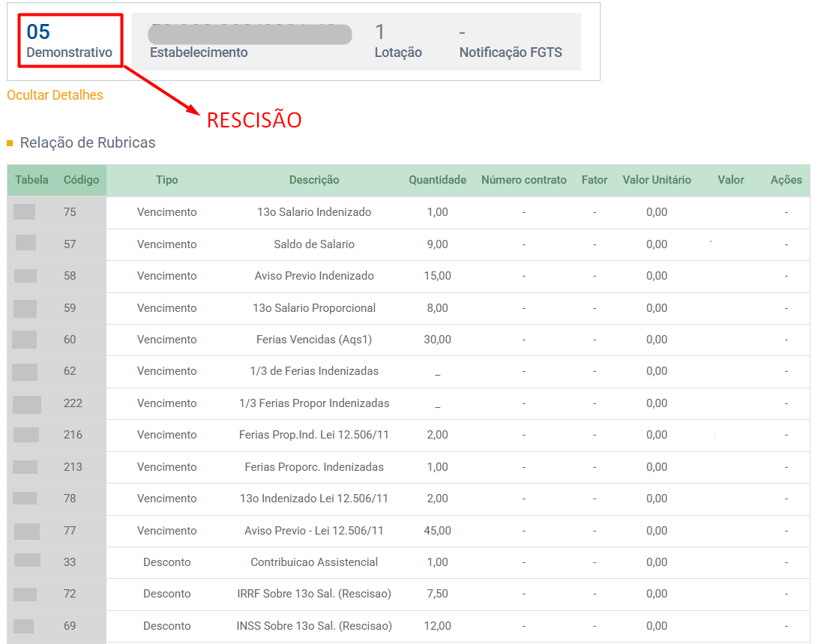Select INSS Sobre 13o Sal. (Rescisao) description
The image size is (818, 644).
tap(314, 626)
